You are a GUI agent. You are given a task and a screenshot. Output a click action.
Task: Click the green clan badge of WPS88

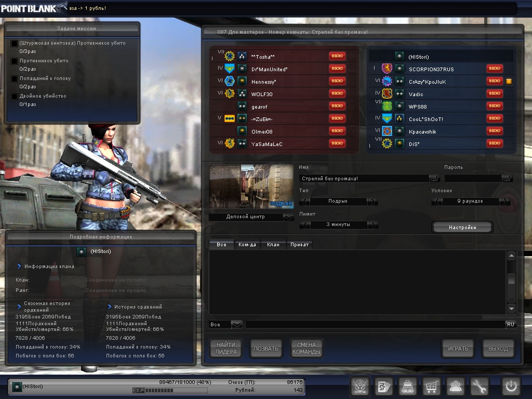387,106
